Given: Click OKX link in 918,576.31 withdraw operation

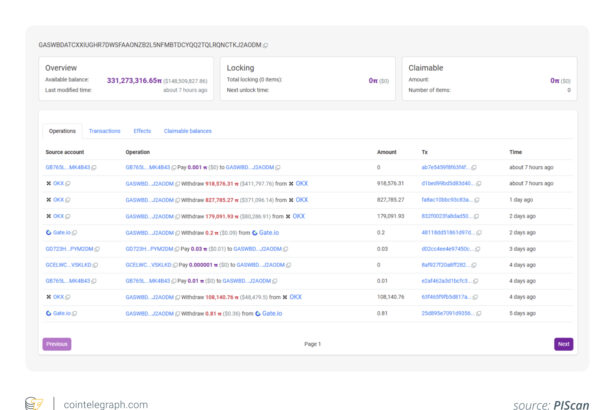Looking at the screenshot, I should 301,183.
